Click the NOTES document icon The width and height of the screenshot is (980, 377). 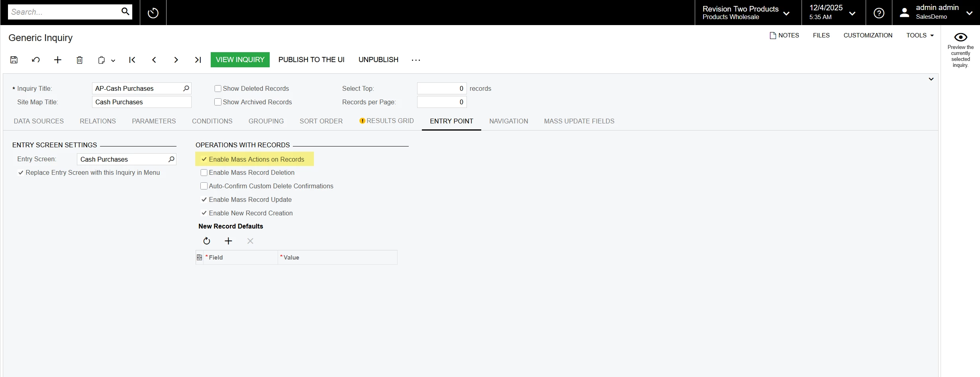point(773,35)
